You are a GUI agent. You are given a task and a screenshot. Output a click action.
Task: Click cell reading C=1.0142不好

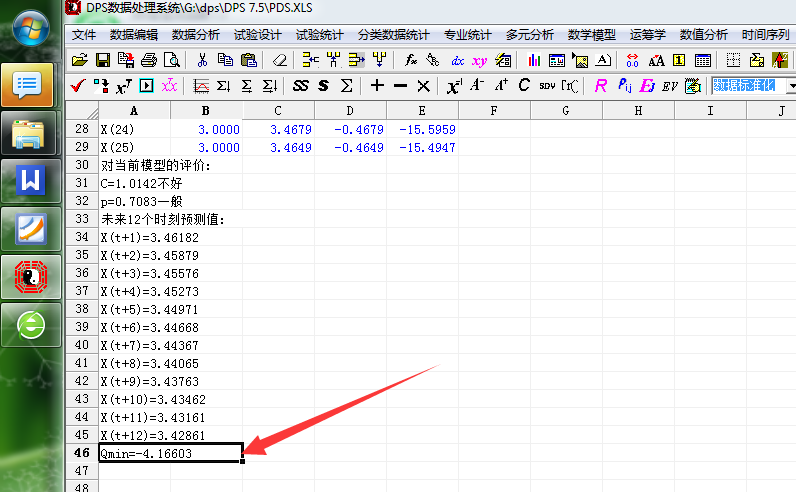pyautogui.click(x=141, y=183)
